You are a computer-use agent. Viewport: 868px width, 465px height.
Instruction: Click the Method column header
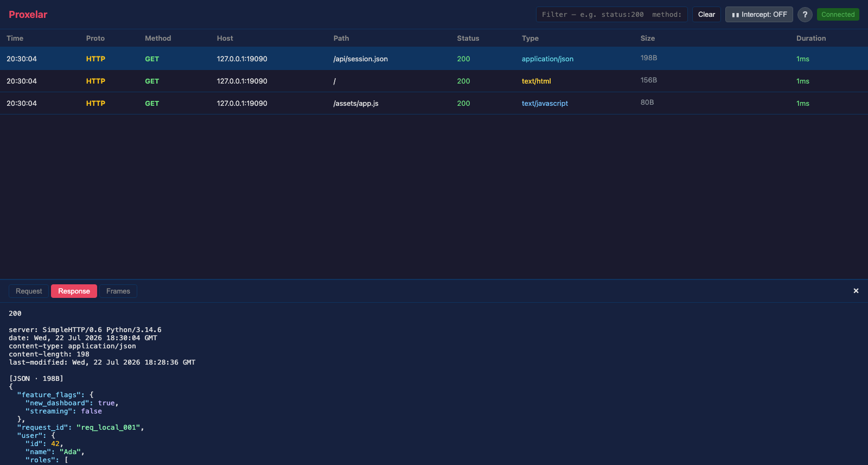pos(158,39)
